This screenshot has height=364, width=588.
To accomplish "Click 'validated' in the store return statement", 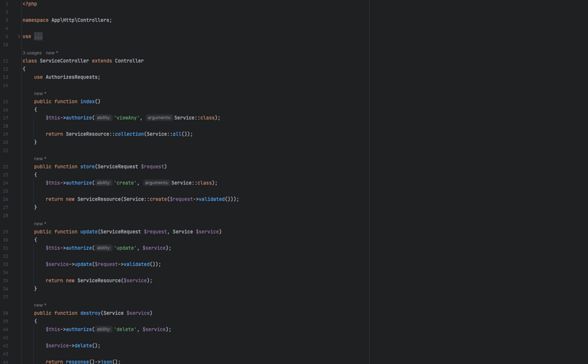I will click(x=211, y=199).
